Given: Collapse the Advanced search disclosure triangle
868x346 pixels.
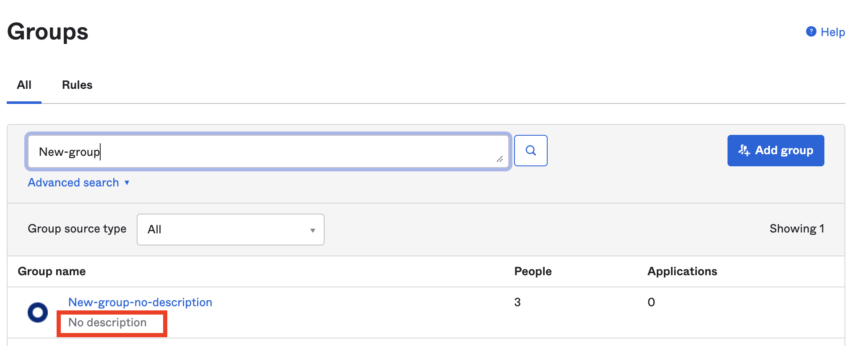Looking at the screenshot, I should (x=127, y=183).
